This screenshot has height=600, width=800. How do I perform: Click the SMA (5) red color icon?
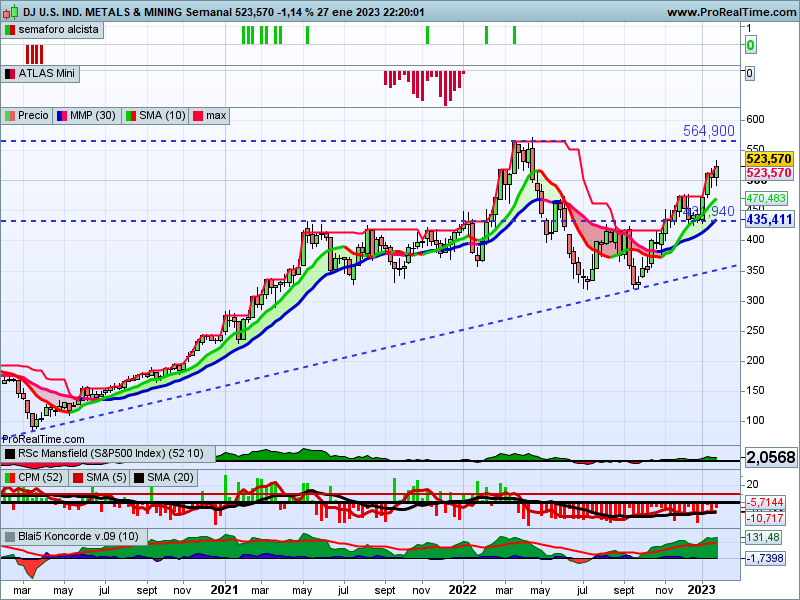[x=78, y=479]
